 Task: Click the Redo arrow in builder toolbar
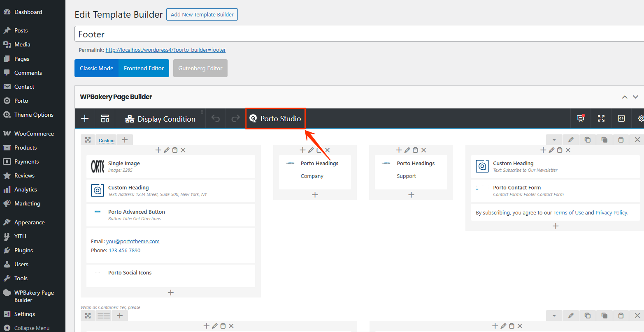point(235,119)
